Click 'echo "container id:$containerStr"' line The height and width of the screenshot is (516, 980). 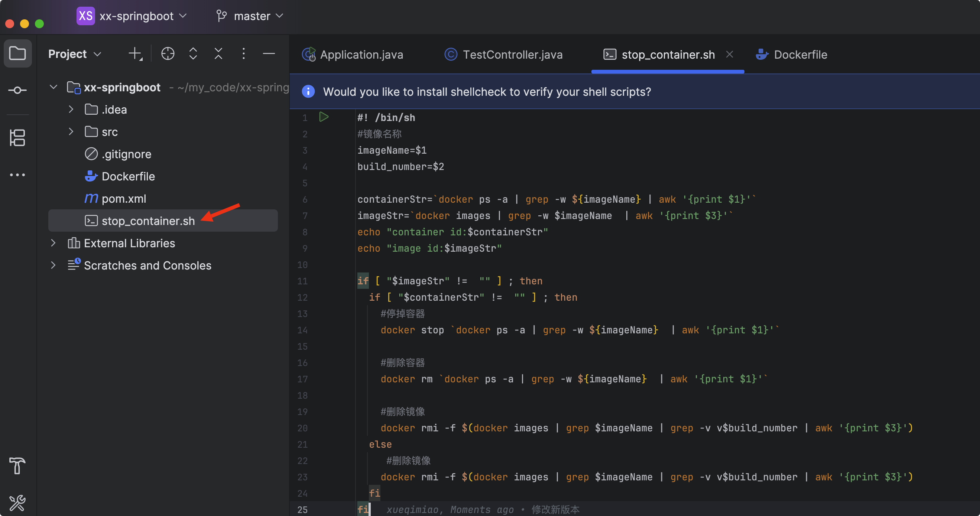pyautogui.click(x=453, y=232)
